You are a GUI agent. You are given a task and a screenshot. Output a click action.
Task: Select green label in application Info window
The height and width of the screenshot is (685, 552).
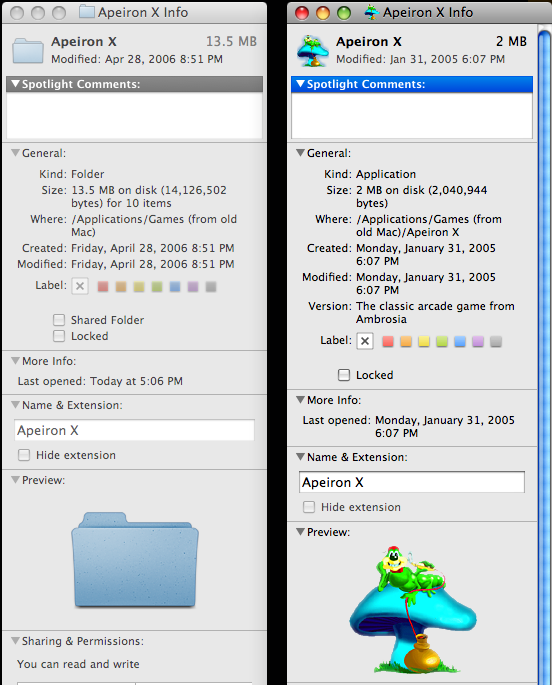tap(442, 342)
